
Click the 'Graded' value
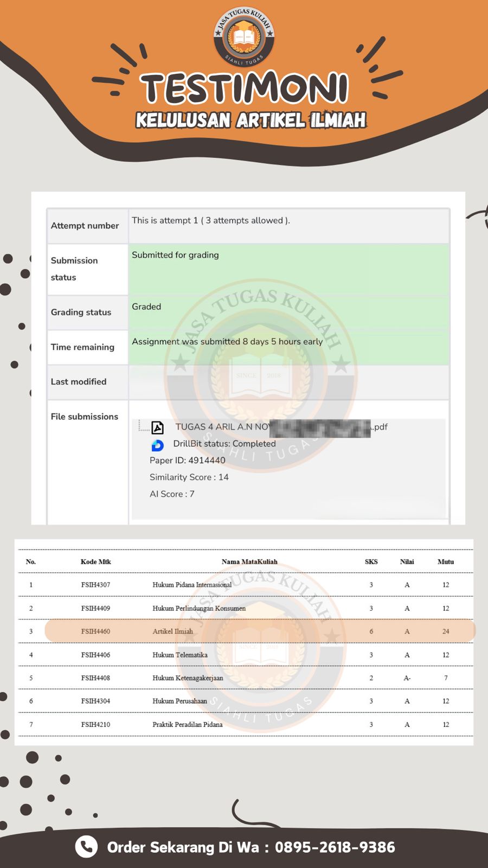pyautogui.click(x=146, y=307)
